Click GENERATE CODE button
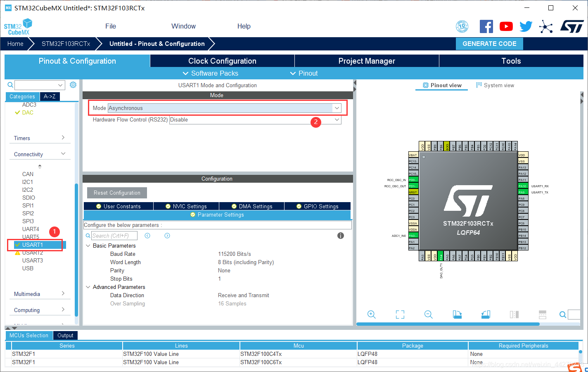Viewport: 588px width, 372px height. tap(489, 44)
